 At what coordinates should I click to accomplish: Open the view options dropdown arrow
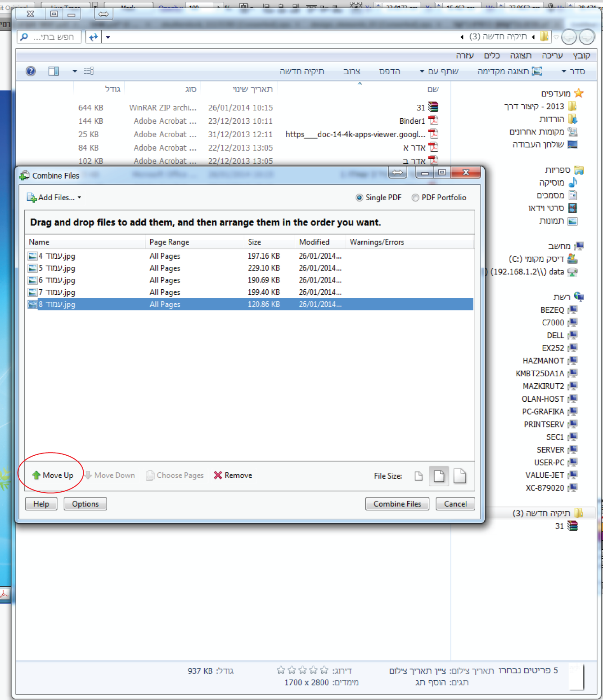tap(75, 71)
